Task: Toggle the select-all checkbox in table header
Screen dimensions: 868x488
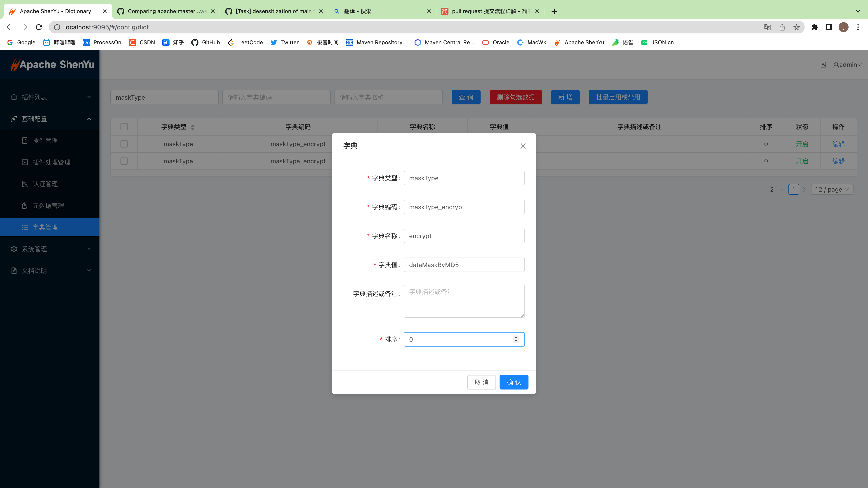Action: [x=124, y=127]
